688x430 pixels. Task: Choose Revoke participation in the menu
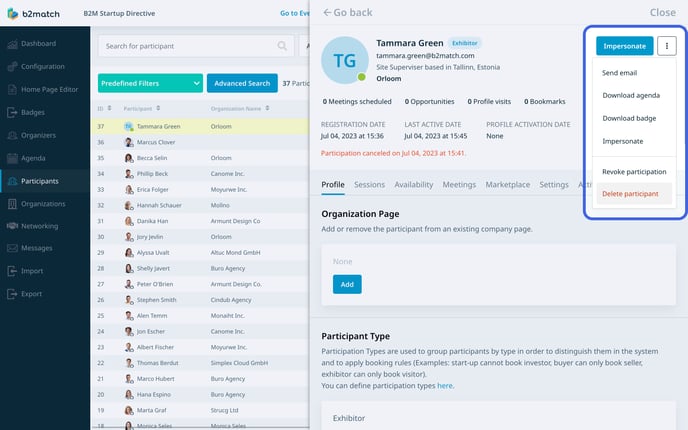point(634,172)
